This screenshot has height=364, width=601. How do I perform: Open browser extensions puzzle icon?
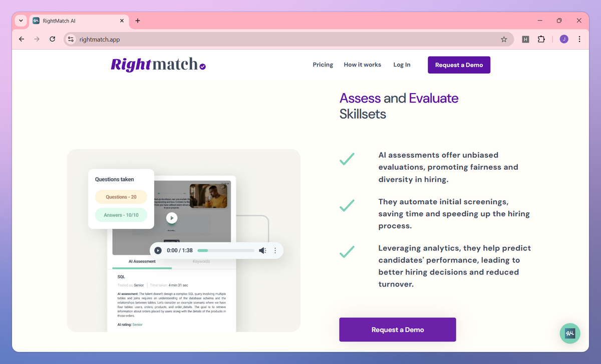click(541, 39)
